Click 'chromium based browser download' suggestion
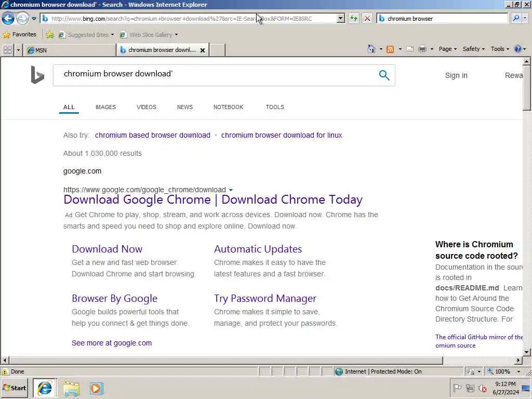Viewport: 532px width, 399px height. coord(153,135)
